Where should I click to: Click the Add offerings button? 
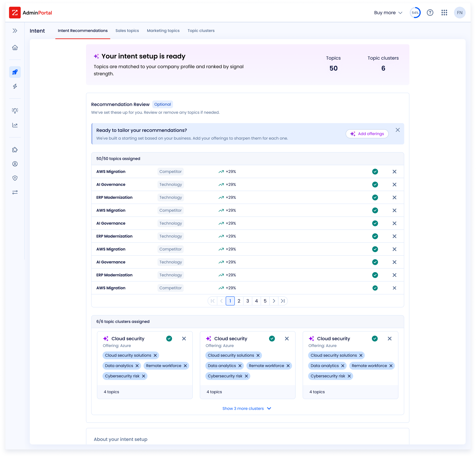367,134
